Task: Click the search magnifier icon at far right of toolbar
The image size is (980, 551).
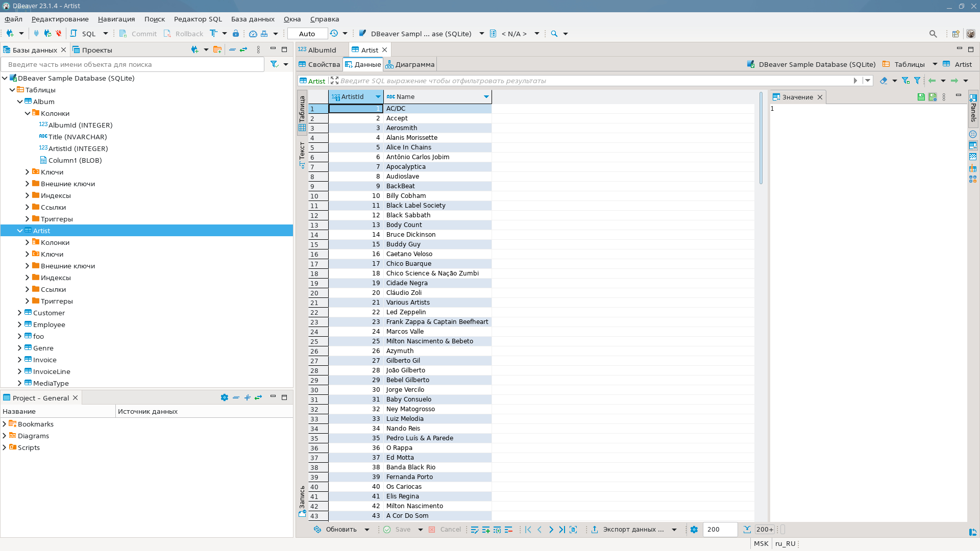Action: tap(933, 34)
